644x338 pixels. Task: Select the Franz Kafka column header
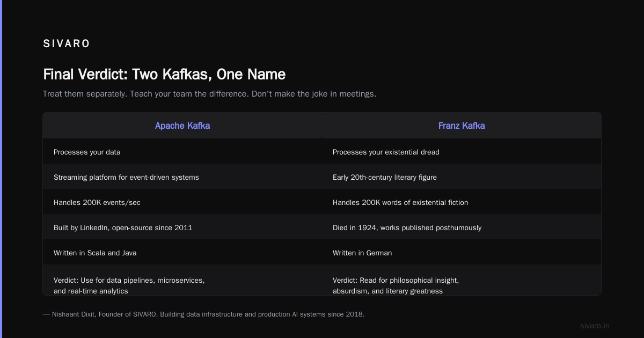462,126
